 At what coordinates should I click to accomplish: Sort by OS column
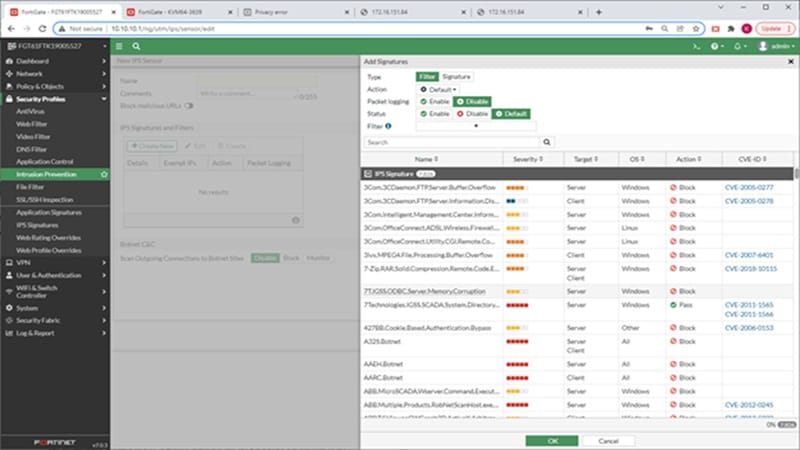pyautogui.click(x=637, y=159)
